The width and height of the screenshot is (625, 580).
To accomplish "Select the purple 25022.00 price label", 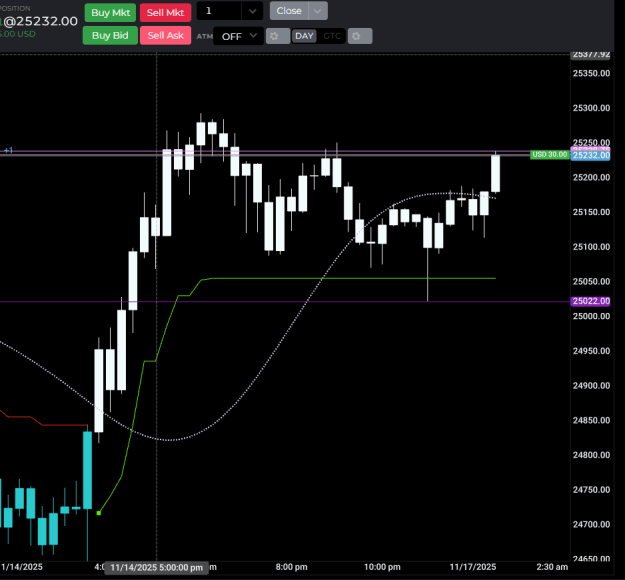I will [x=591, y=301].
